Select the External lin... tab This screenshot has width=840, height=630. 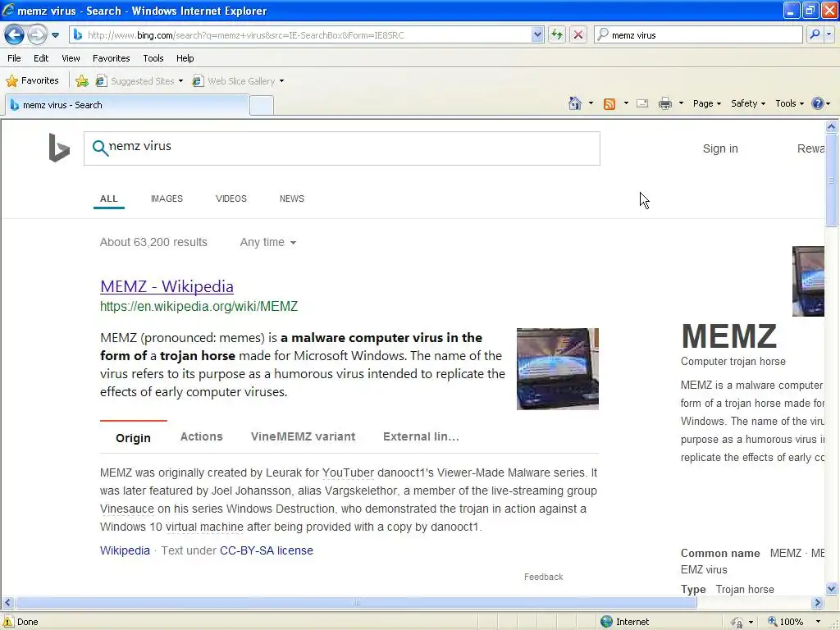421,436
